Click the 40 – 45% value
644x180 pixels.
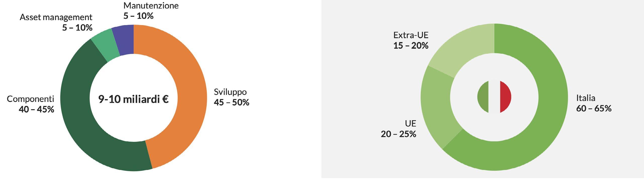[36, 109]
